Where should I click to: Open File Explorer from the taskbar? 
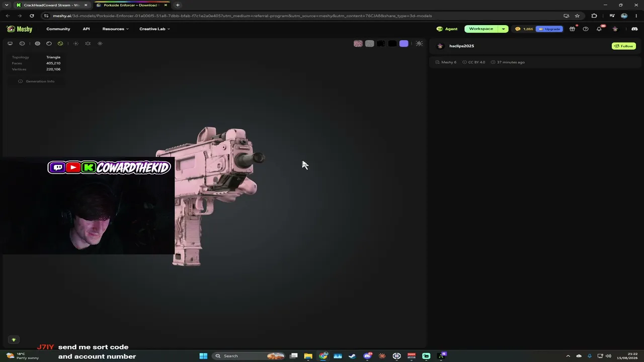(x=308, y=356)
